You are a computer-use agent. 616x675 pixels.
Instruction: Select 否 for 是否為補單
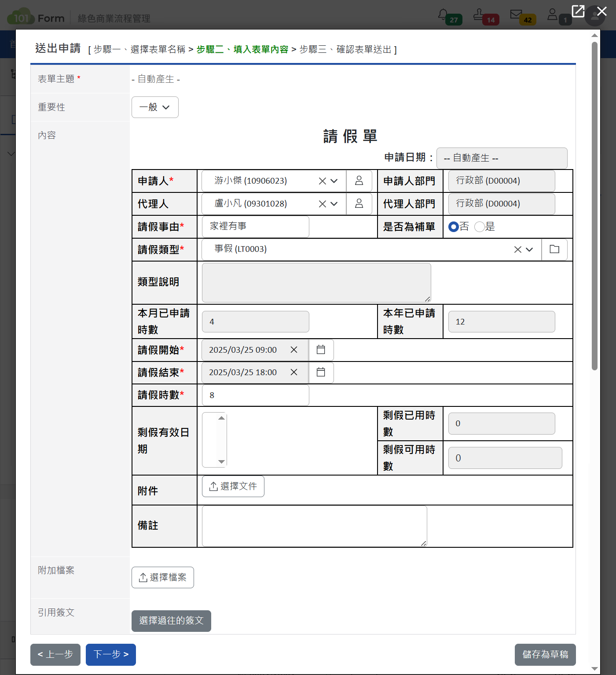453,226
